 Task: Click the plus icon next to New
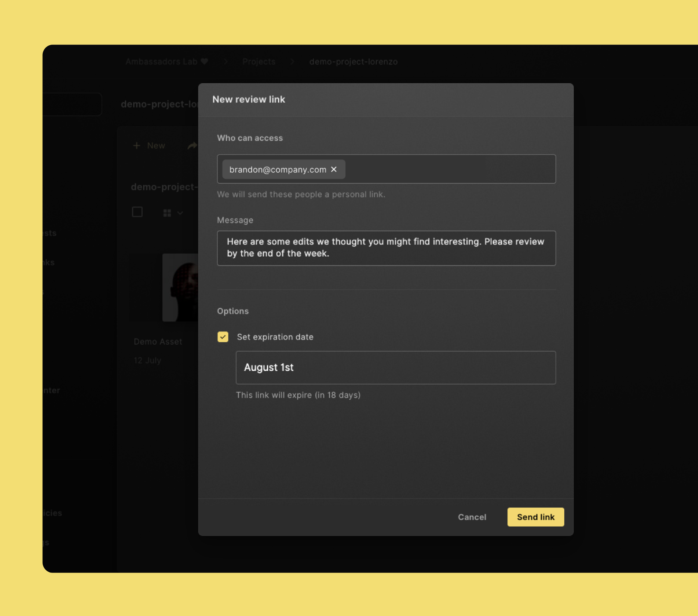coord(137,146)
